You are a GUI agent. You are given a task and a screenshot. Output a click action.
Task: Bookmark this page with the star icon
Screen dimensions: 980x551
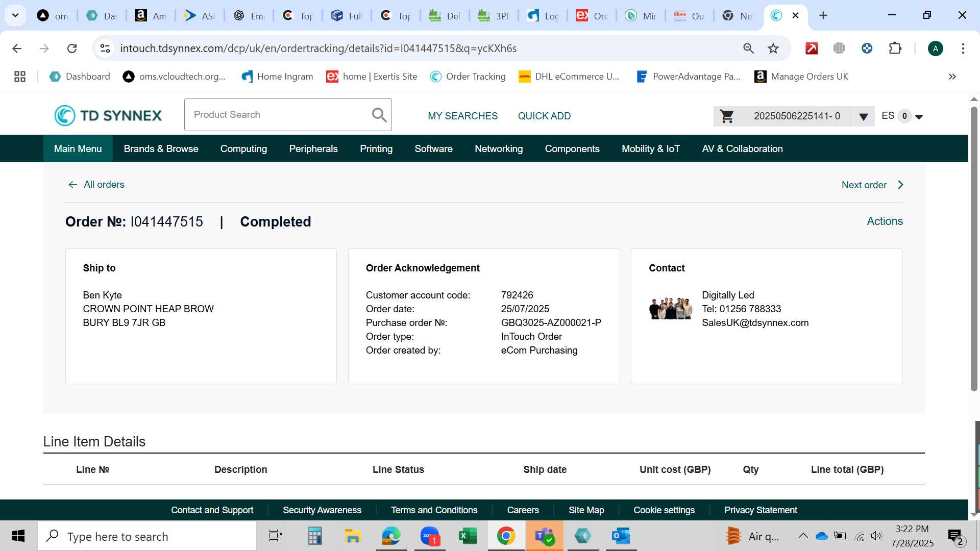773,48
